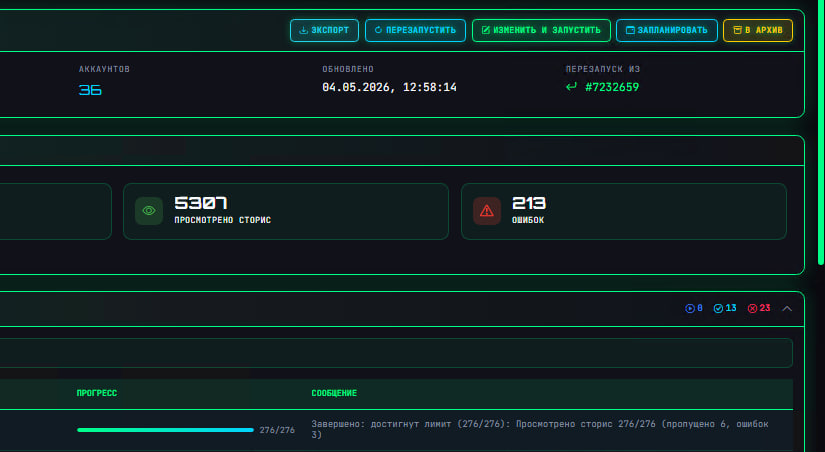
Task: Click the Перезапуск из label
Action: click(x=602, y=69)
